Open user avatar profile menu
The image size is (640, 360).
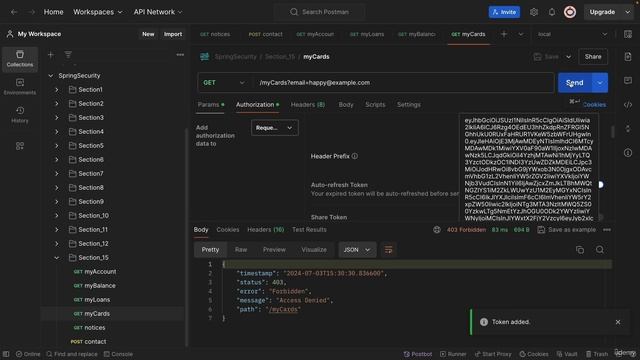[x=570, y=12]
